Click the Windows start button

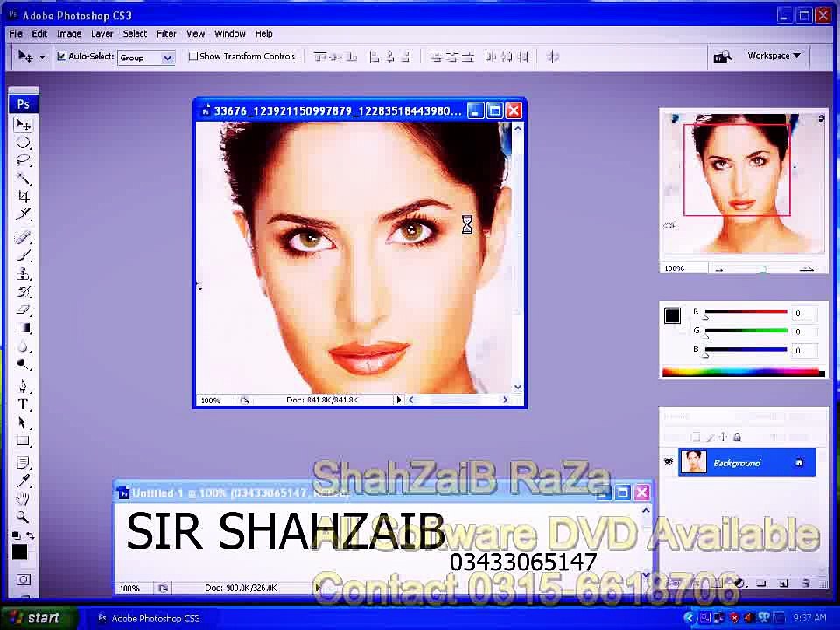click(38, 618)
